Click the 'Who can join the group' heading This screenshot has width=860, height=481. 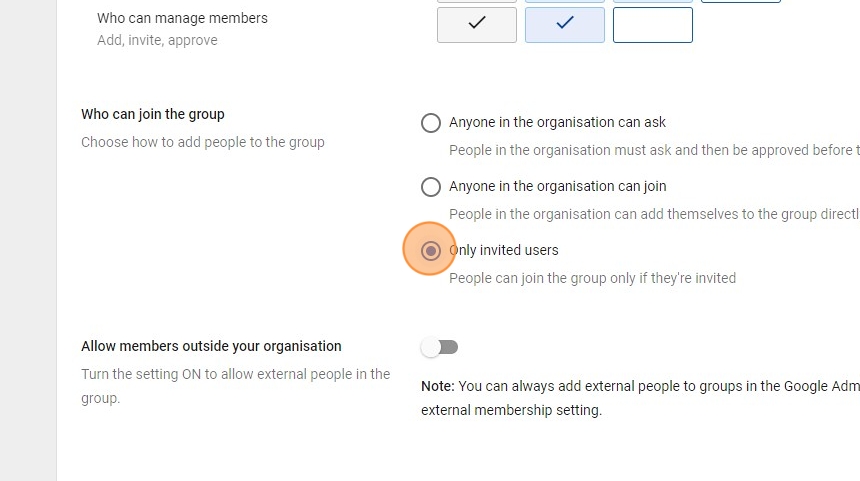point(153,114)
